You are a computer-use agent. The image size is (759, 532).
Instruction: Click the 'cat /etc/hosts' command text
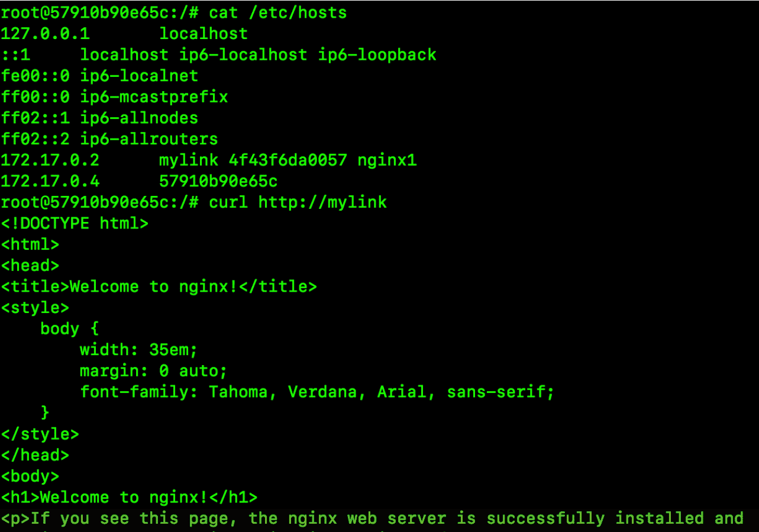click(278, 12)
